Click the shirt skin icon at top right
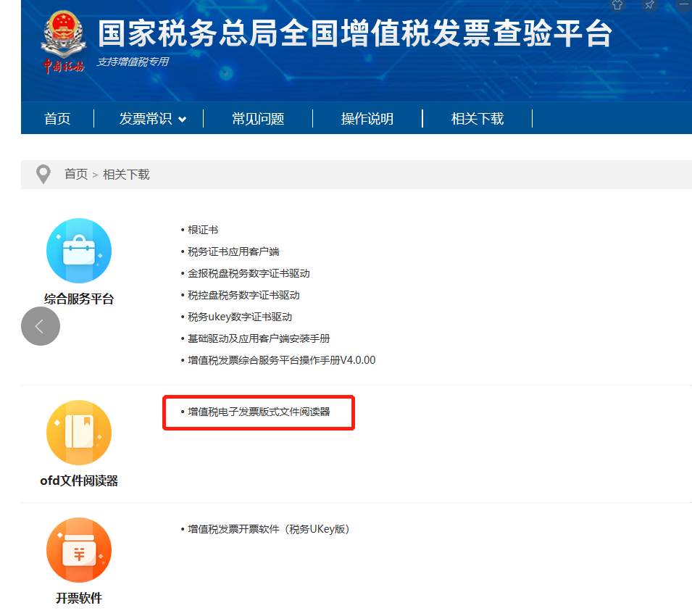 pos(617,5)
